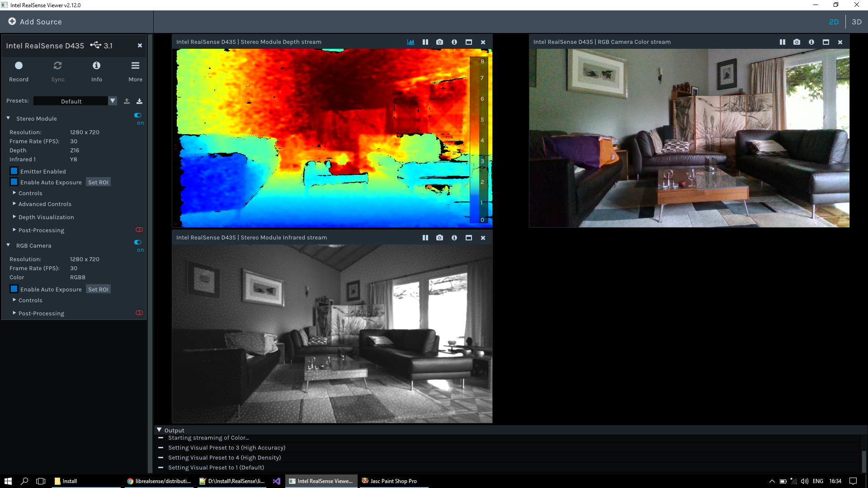
Task: Click the Color format value RGB8
Action: 78,277
